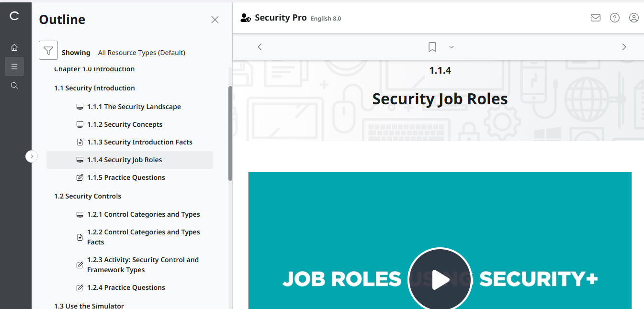The image size is (644, 309).
Task: Toggle a bookmark on Security Job Roles
Action: tap(431, 46)
